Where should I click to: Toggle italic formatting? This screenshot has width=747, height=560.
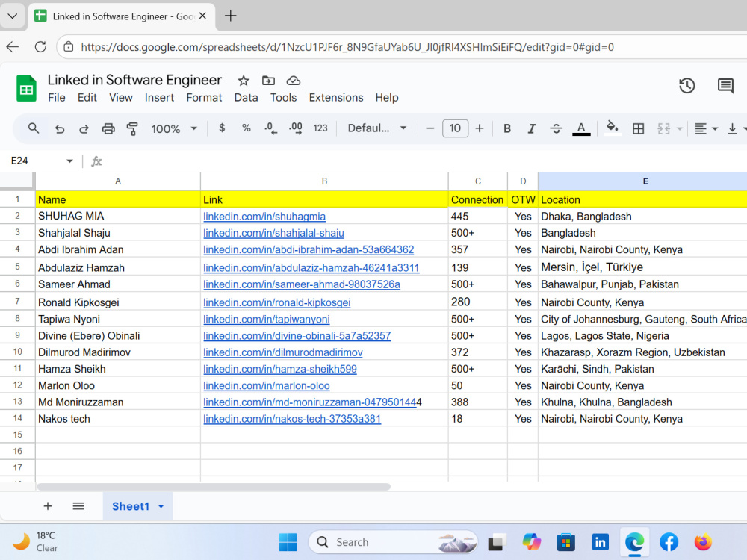pos(531,128)
